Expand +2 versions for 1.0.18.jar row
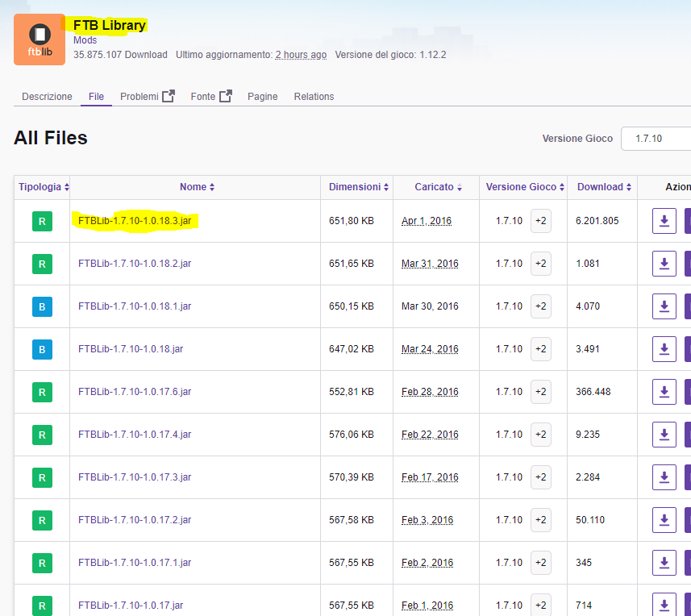Viewport: 691px width, 616px height. (541, 349)
